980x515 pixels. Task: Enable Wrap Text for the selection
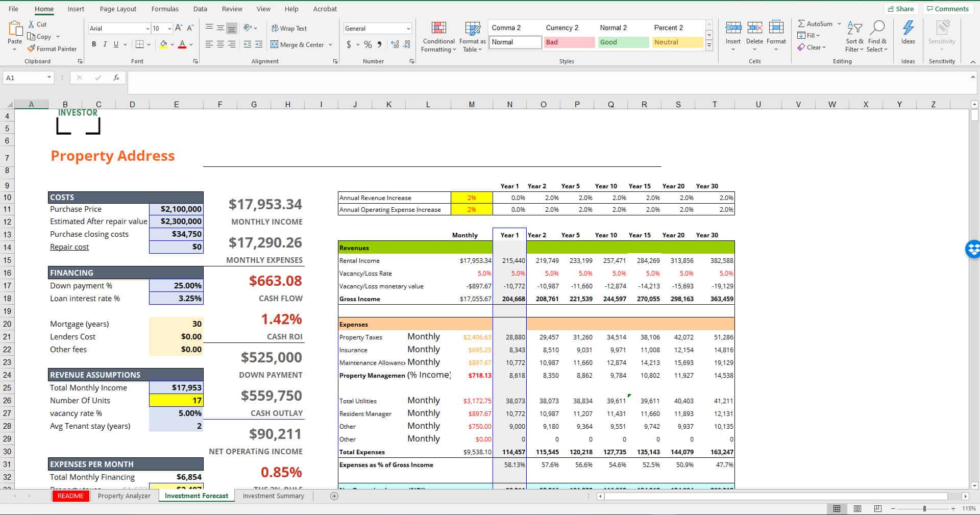(x=289, y=28)
